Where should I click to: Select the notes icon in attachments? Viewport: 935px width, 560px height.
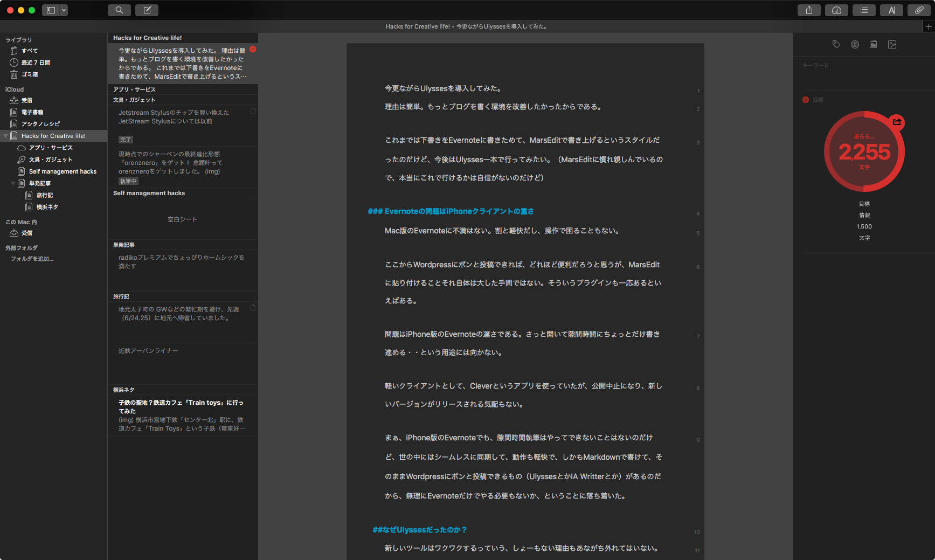(x=873, y=45)
